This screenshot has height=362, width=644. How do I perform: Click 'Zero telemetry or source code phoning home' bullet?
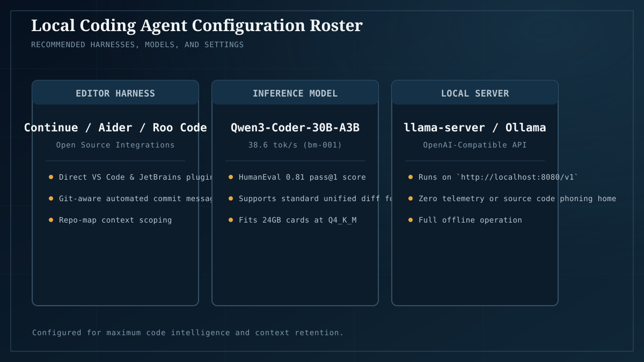tap(512, 198)
